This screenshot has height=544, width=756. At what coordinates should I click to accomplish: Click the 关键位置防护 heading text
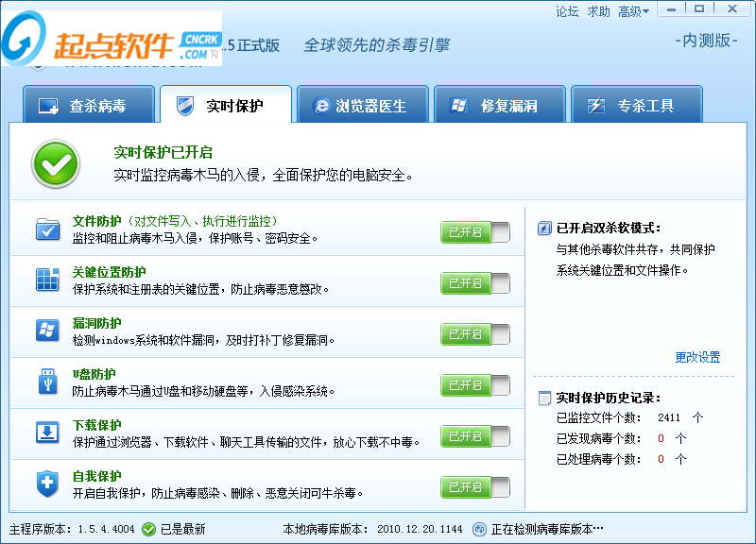click(109, 272)
